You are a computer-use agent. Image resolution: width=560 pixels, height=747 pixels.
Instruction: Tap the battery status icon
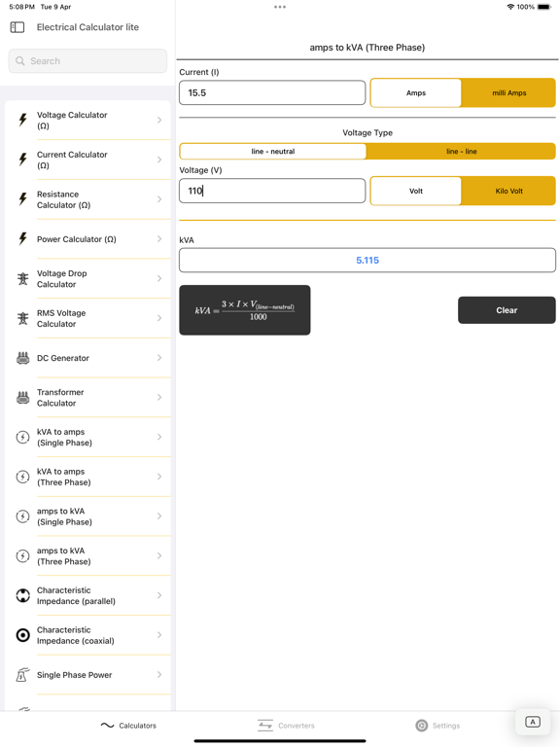pos(543,7)
